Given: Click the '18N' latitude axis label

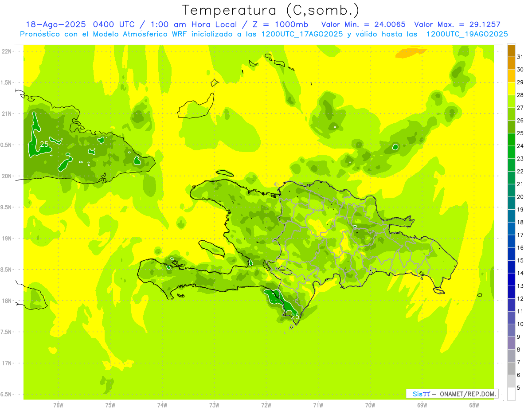Looking at the screenshot, I should [x=7, y=301].
